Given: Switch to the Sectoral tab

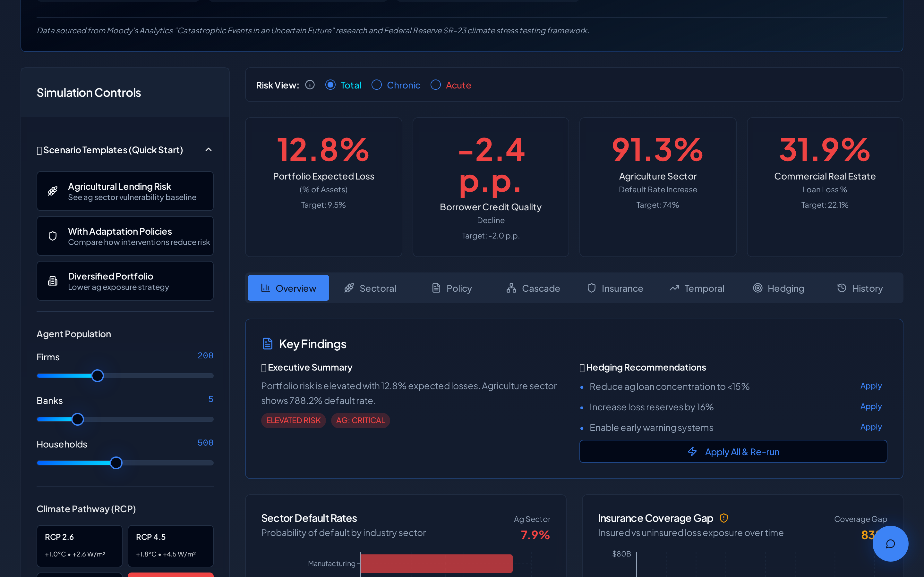Looking at the screenshot, I should point(370,288).
